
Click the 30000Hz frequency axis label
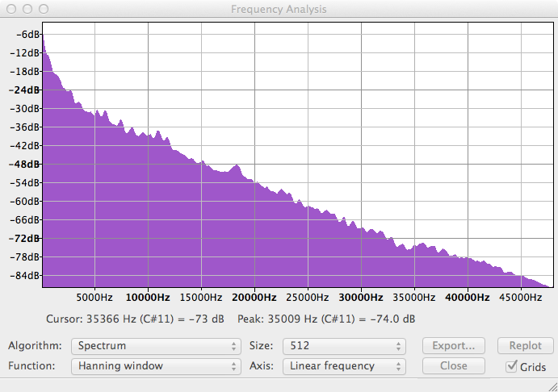coord(361,298)
